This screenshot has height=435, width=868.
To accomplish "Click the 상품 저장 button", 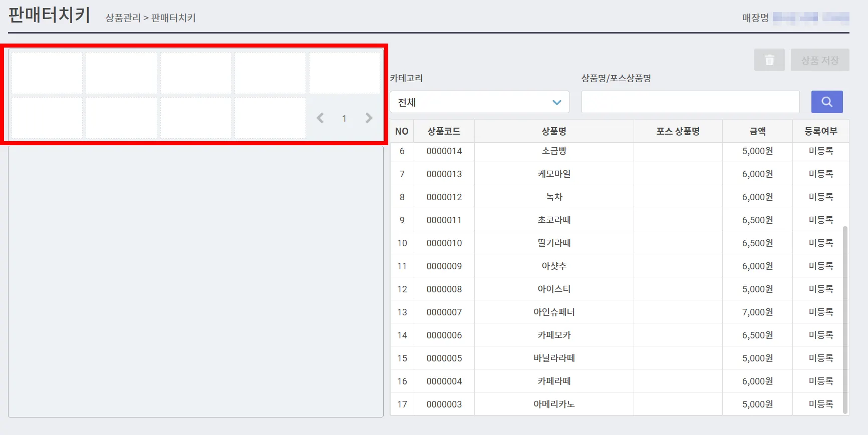I will tap(820, 60).
